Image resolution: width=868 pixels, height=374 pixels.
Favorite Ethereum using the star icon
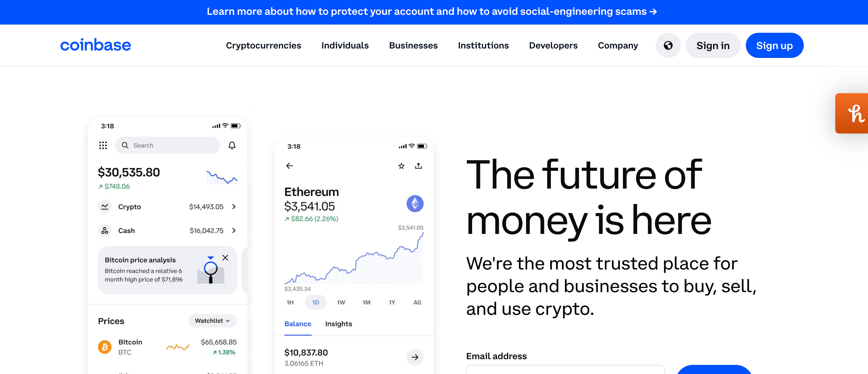point(401,166)
